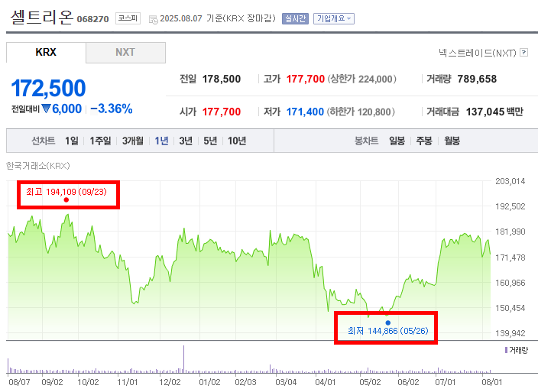Click the purple 거래량 legend swatch
Image resolution: width=538 pixels, height=392 pixels.
[x=506, y=350]
